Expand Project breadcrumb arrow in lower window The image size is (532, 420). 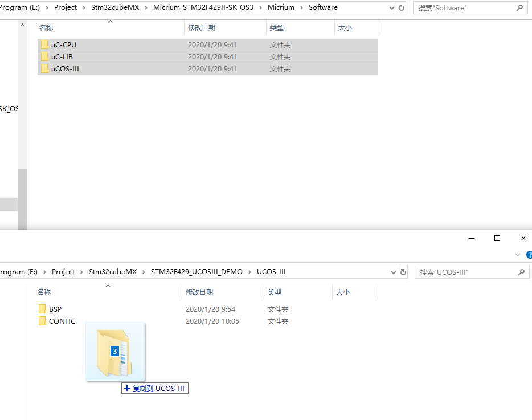[81, 272]
